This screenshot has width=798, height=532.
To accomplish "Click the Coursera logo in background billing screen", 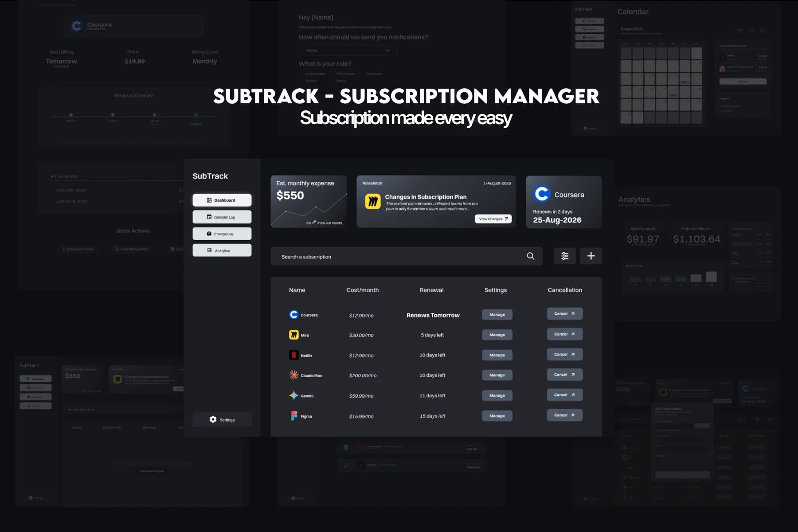I will coord(77,26).
